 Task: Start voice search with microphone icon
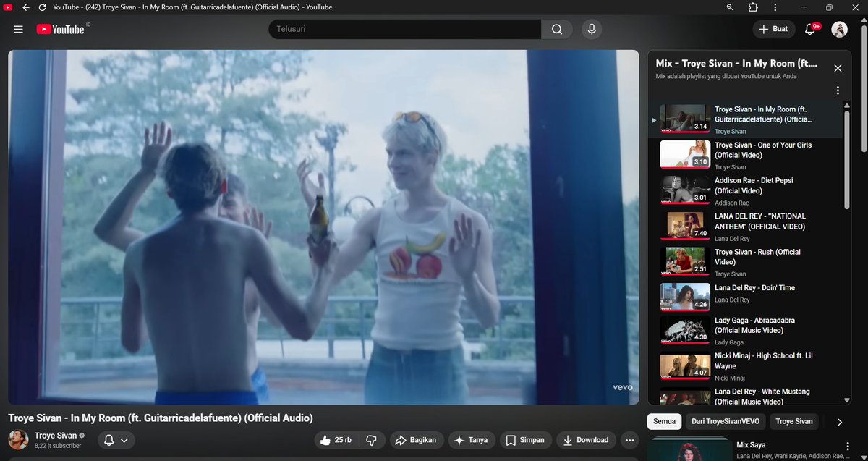[x=592, y=29]
